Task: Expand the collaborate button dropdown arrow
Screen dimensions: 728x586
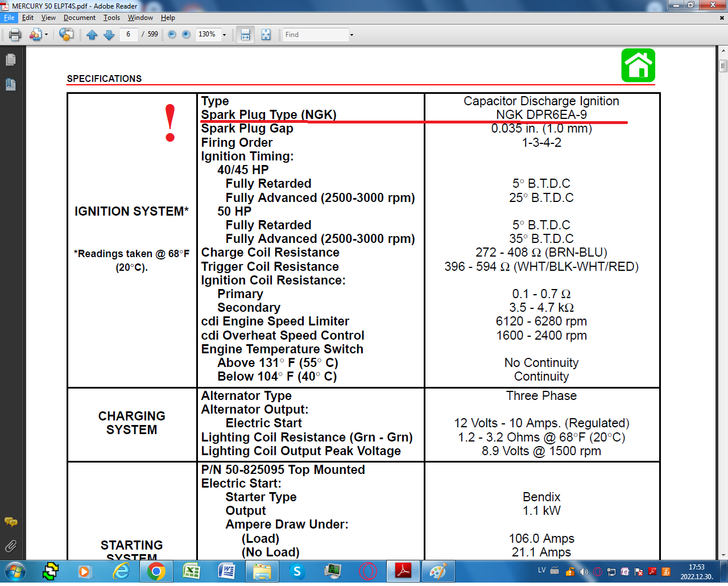Action: coord(46,35)
